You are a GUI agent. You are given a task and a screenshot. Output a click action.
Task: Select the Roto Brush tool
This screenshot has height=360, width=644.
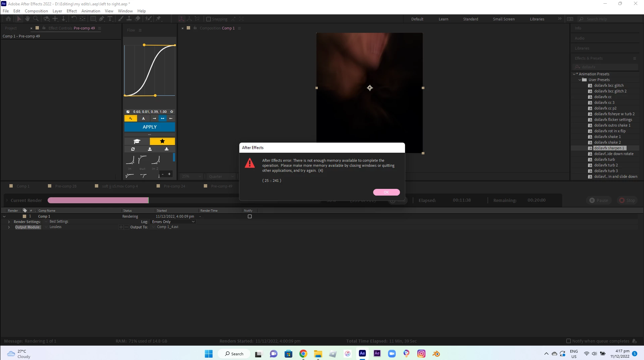[148, 19]
